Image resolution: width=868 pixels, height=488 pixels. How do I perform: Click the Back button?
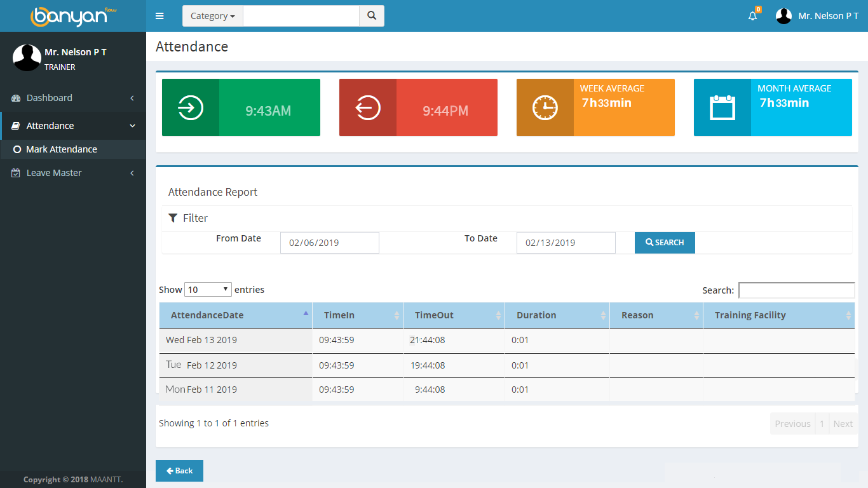(179, 471)
